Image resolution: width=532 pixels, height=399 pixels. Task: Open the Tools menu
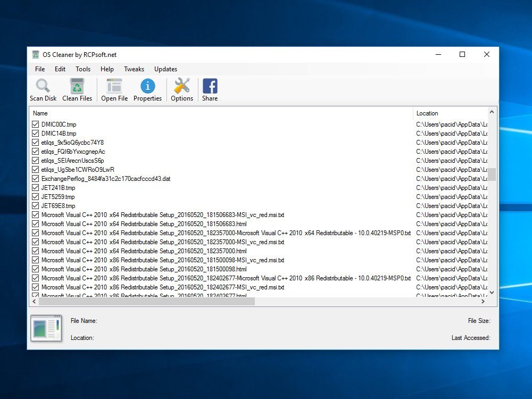tap(83, 69)
